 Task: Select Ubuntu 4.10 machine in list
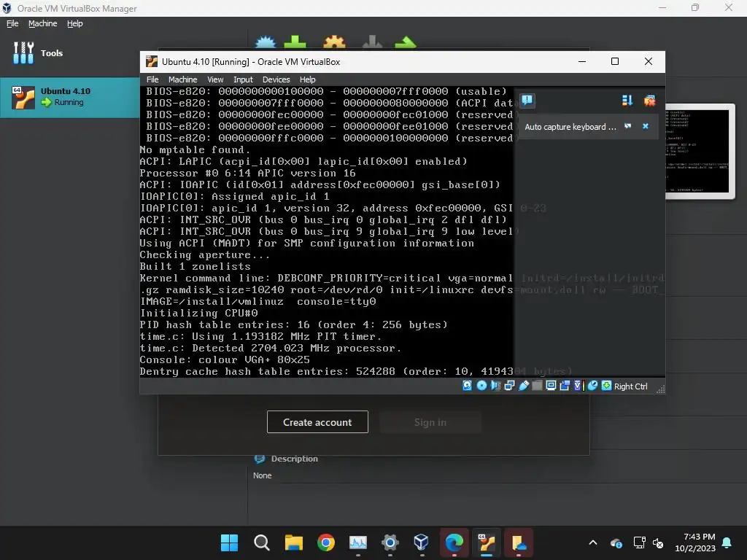click(69, 97)
